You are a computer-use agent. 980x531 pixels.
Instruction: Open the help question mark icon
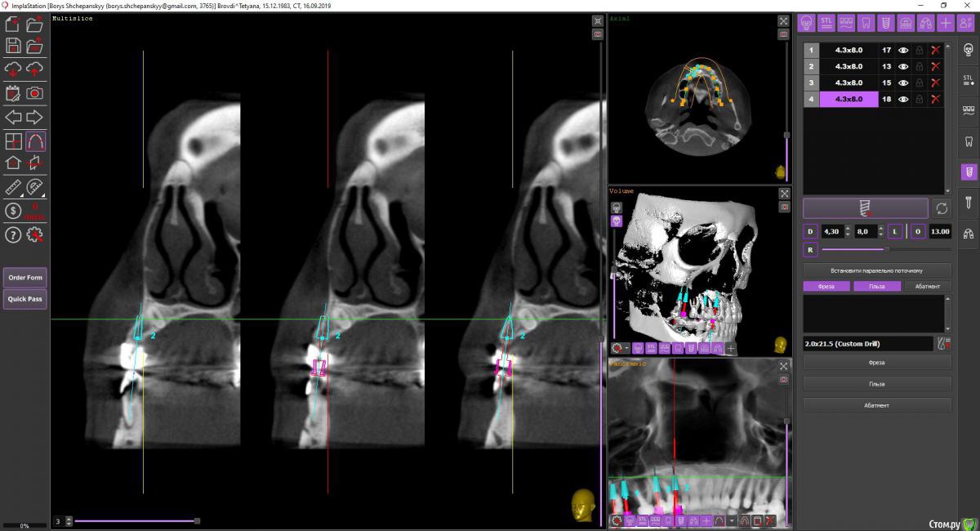14,235
